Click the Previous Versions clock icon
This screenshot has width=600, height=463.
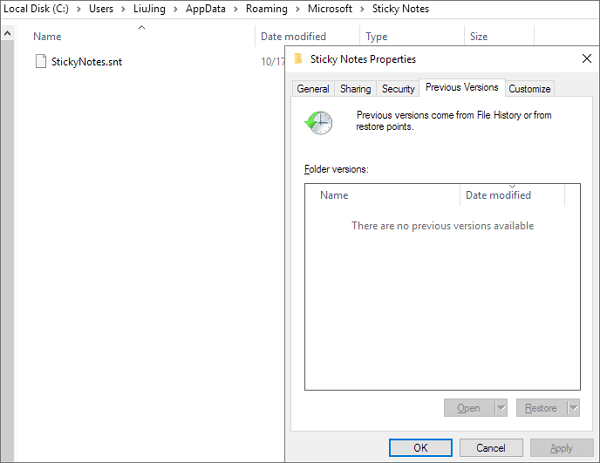[320, 121]
